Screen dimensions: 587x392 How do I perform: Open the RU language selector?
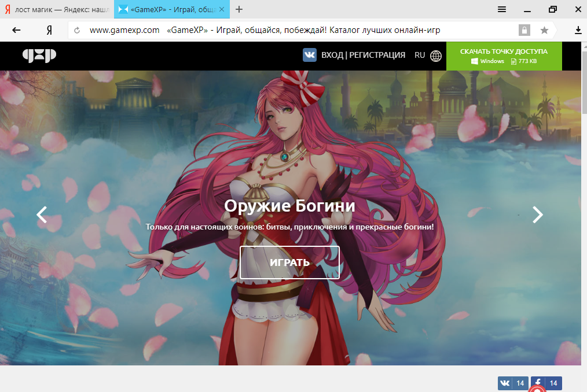coord(420,55)
